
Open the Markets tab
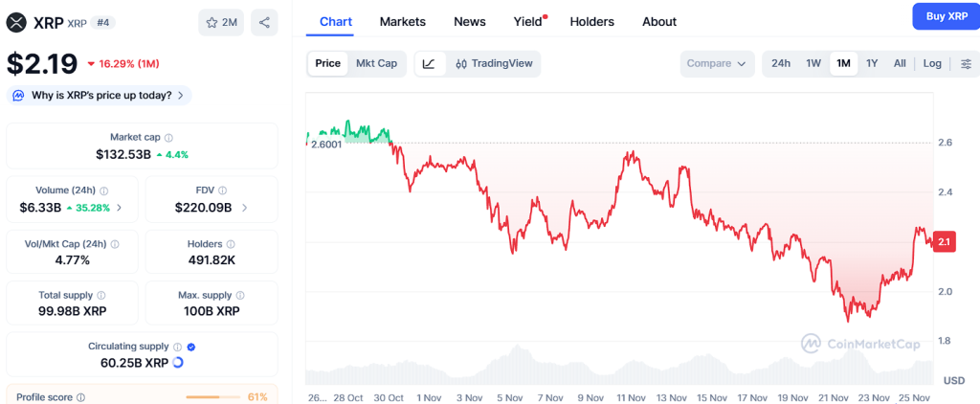tap(402, 21)
